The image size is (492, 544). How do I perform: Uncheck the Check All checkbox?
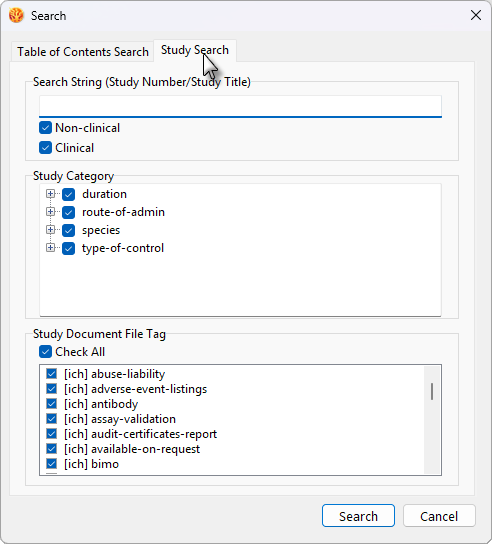pos(45,352)
